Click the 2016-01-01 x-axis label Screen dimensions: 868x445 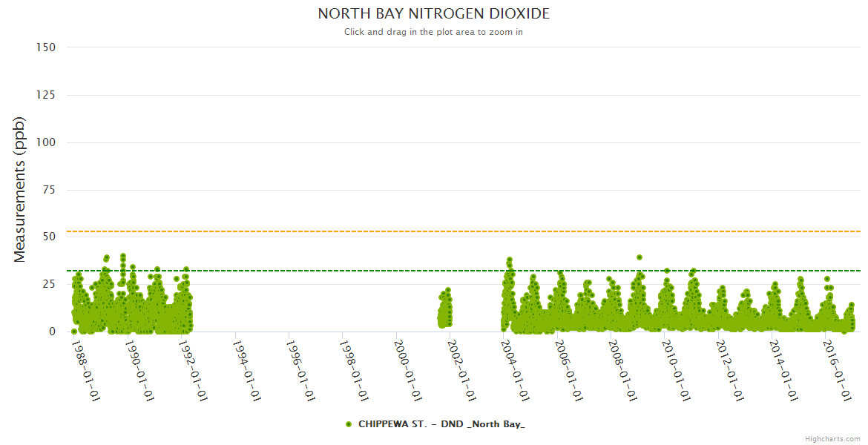coord(836,369)
